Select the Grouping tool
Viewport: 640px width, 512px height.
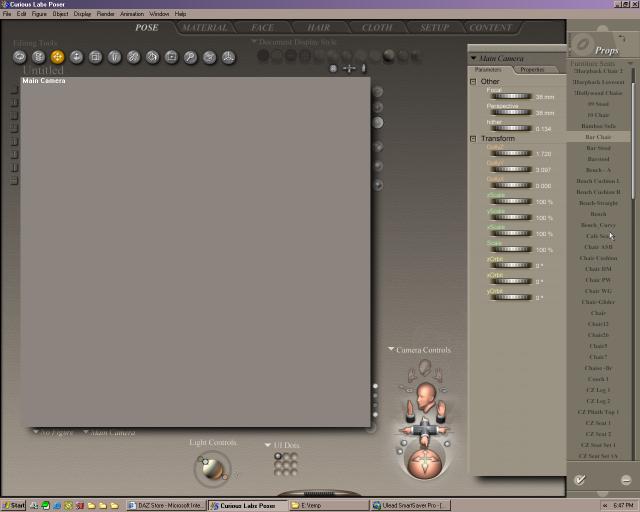click(x=171, y=57)
